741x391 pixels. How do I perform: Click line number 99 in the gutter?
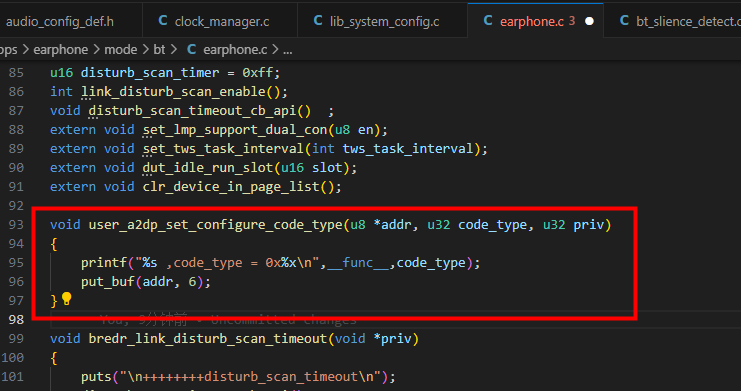click(16, 339)
